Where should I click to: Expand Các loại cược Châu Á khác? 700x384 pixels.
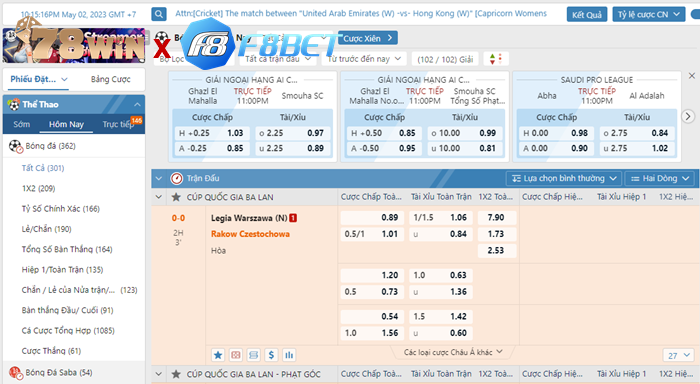click(x=453, y=352)
